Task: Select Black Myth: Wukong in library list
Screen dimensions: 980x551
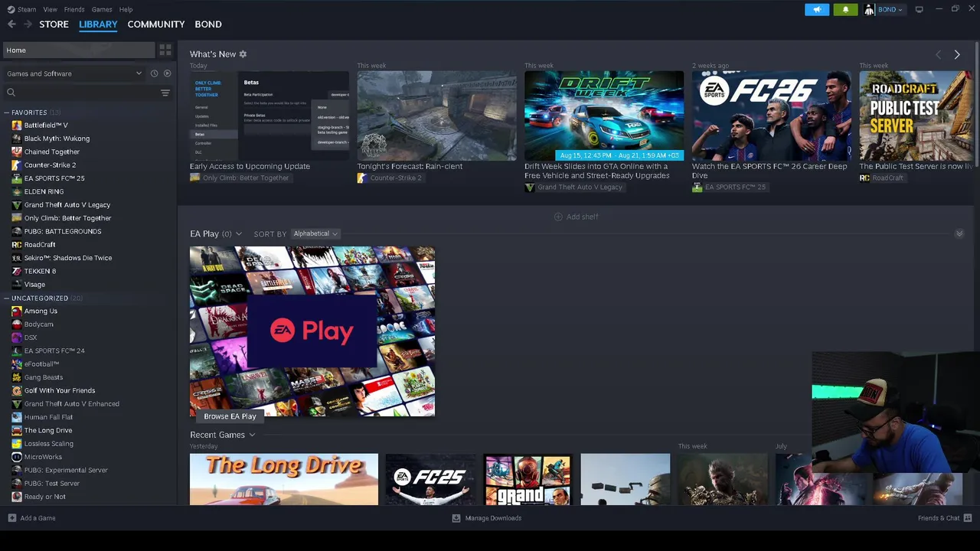Action: point(57,139)
